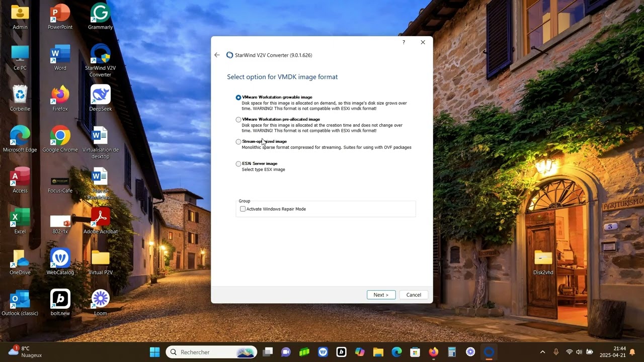Select Virtualisation de desktop Word document
The height and width of the screenshot is (362, 644).
(100, 143)
